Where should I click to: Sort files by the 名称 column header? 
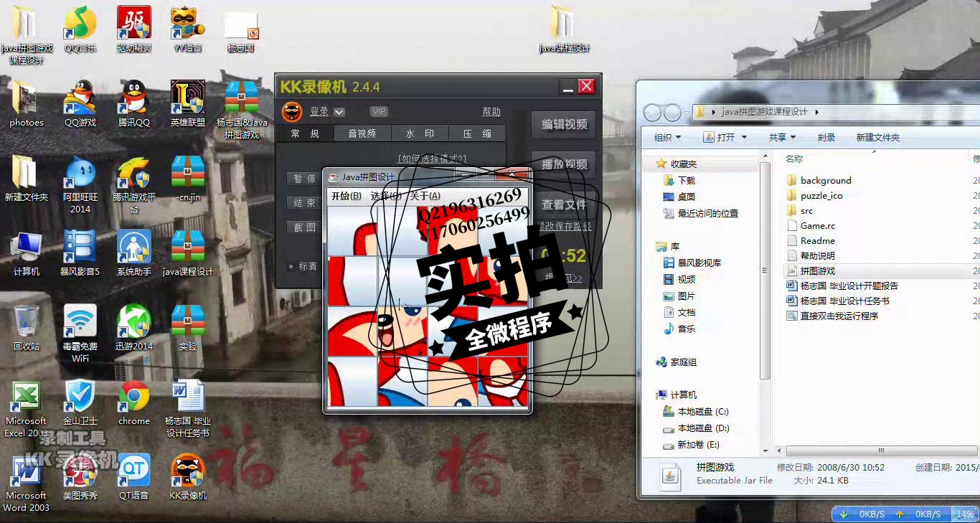[x=794, y=159]
